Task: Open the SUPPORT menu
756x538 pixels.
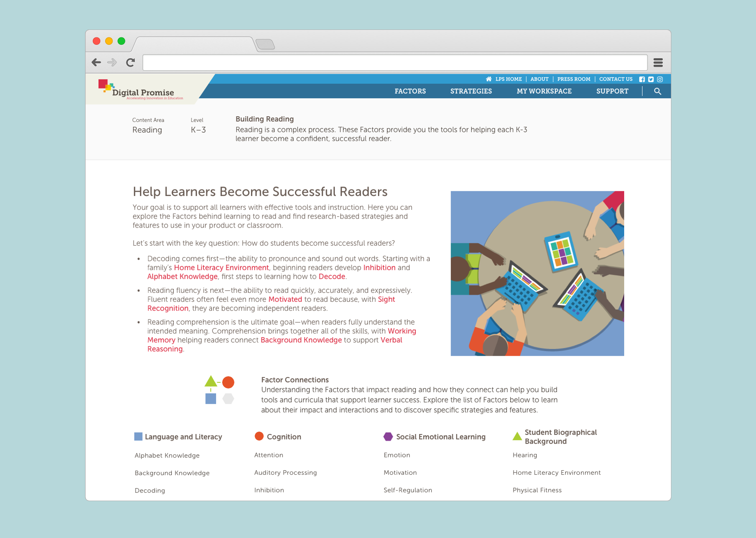Action: [x=612, y=91]
